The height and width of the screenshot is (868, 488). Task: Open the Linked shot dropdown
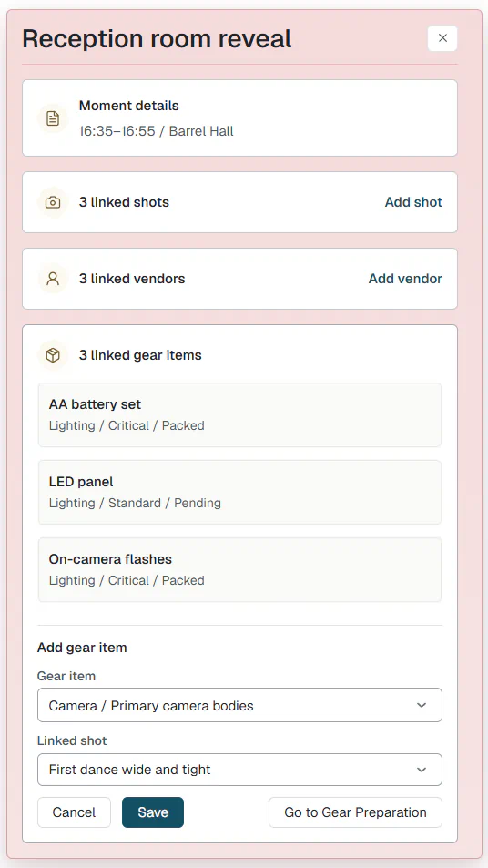239,770
